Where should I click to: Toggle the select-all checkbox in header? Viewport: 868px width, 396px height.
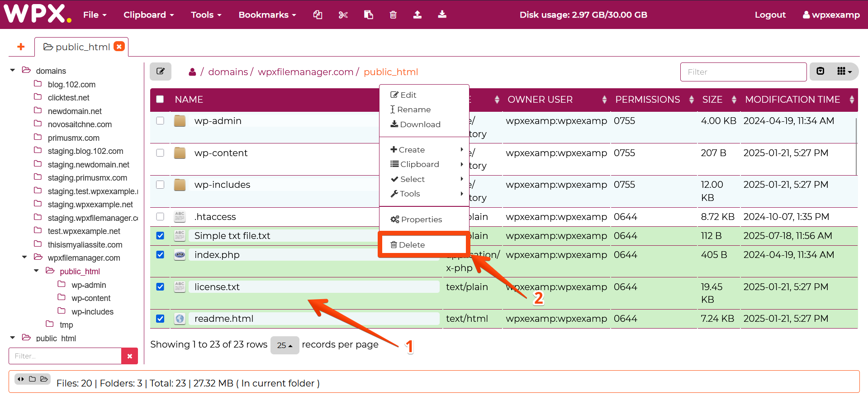point(160,99)
